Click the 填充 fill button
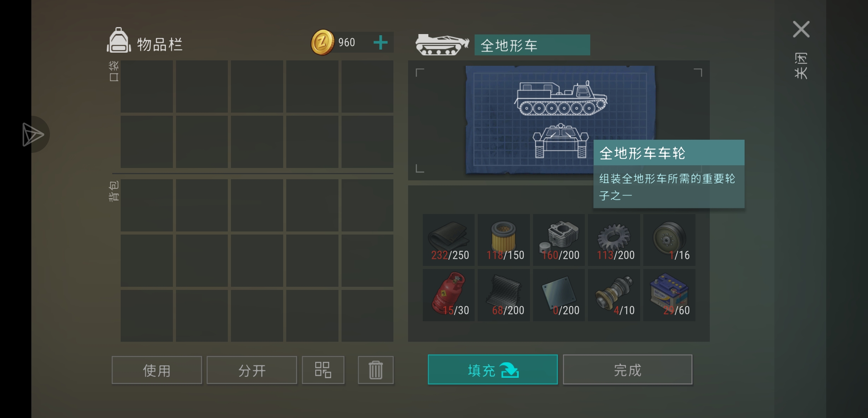The height and width of the screenshot is (418, 868). 493,370
